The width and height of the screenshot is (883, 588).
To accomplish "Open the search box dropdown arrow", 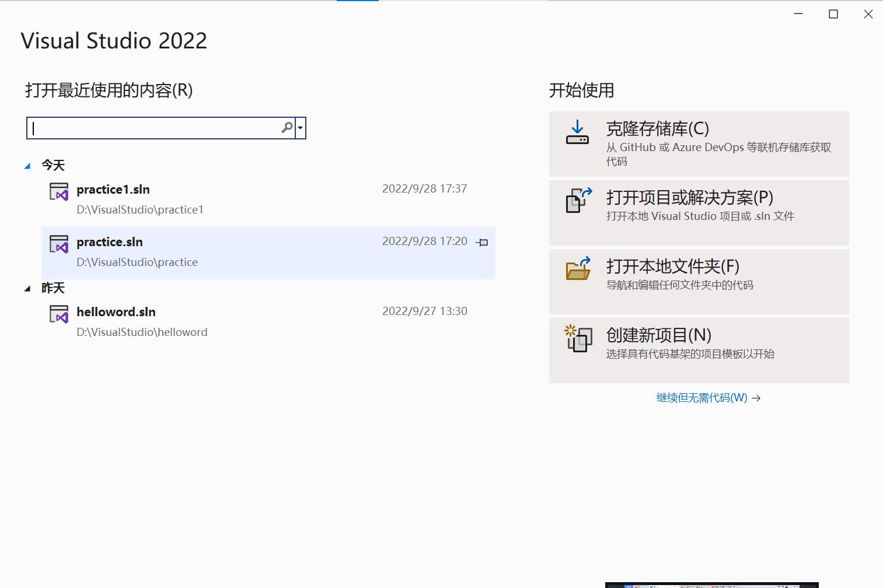I will [301, 128].
